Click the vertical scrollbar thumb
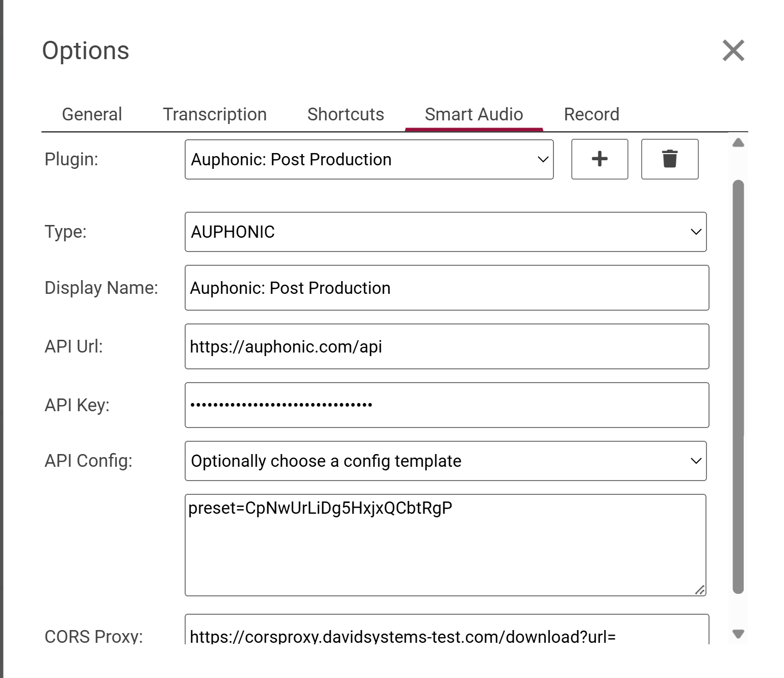The width and height of the screenshot is (784, 678). pyautogui.click(x=738, y=387)
